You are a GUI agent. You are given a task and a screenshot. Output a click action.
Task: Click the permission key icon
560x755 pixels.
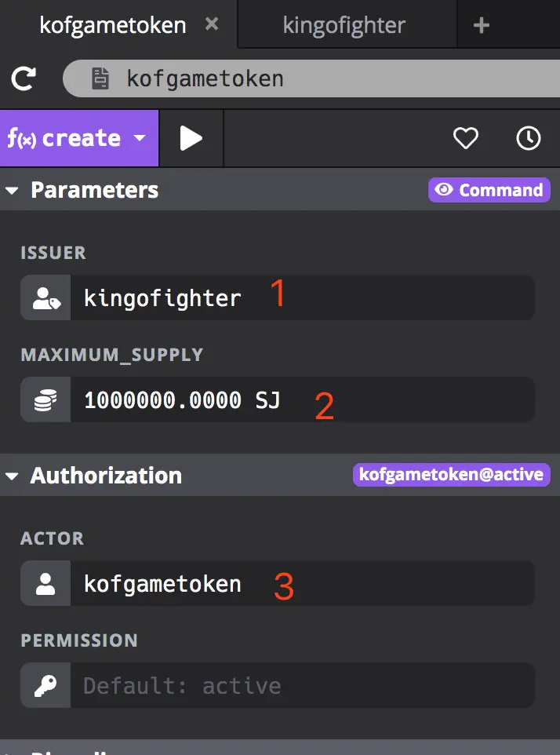pyautogui.click(x=45, y=685)
